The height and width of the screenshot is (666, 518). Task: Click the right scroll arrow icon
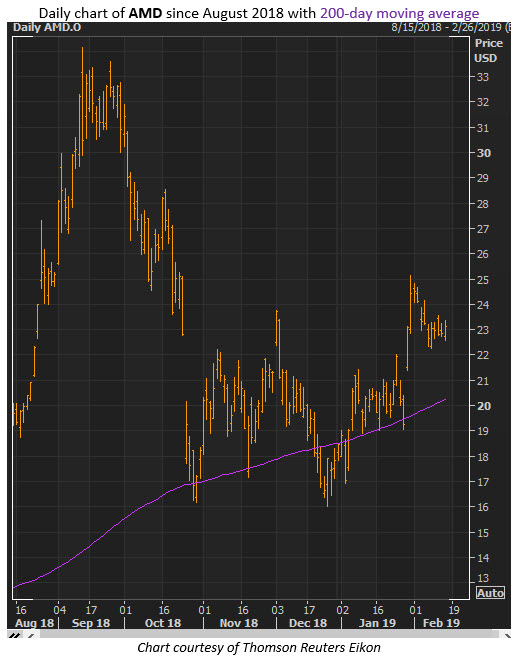coord(507,635)
